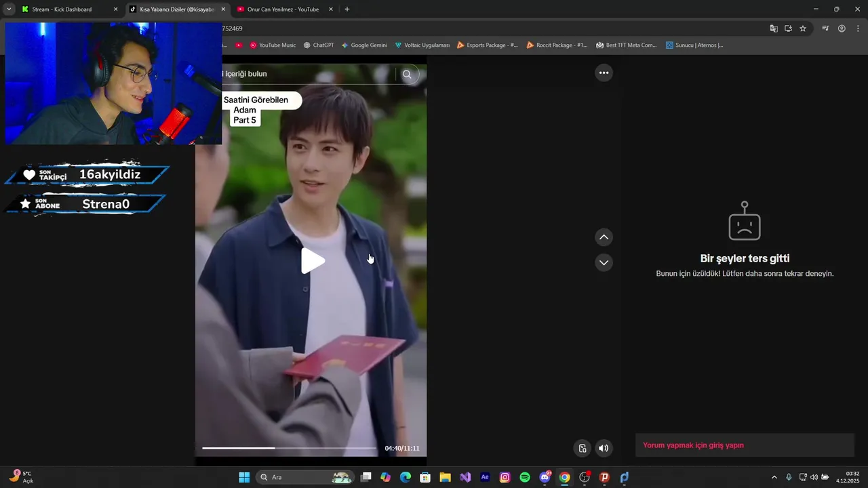Click 'Bir şeyler ters gitti' error heading
The width and height of the screenshot is (868, 488).
click(745, 258)
